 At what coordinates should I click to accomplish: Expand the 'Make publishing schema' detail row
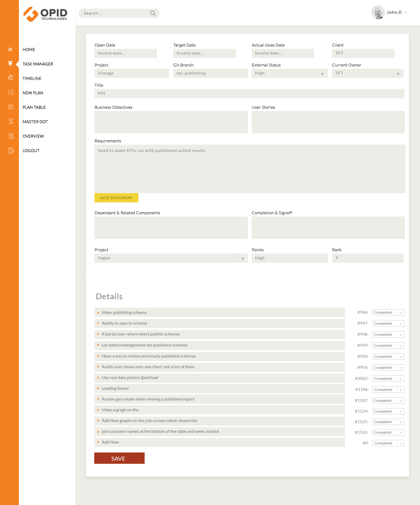[98, 313]
